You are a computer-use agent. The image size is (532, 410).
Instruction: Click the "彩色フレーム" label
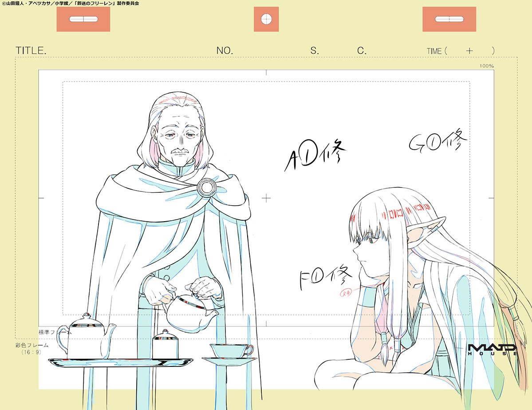point(32,345)
